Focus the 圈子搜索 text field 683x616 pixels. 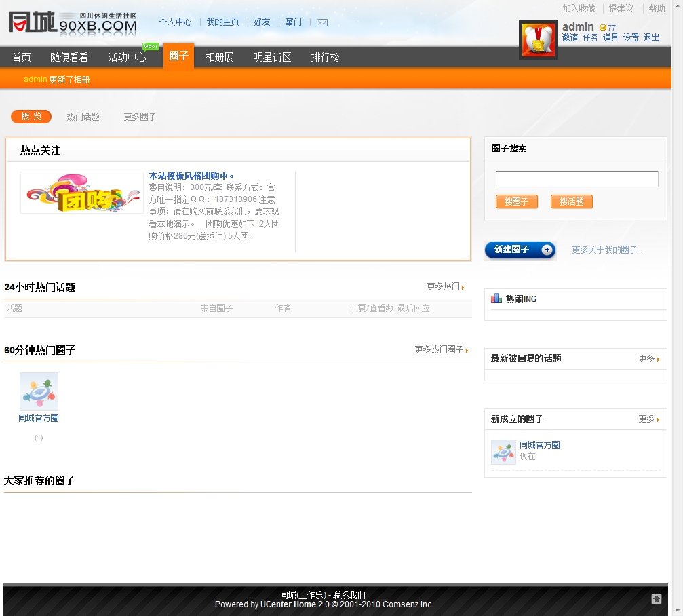tap(577, 179)
